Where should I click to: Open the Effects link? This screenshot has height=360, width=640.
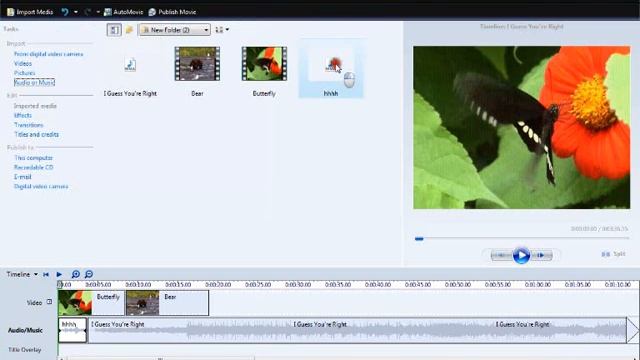pyautogui.click(x=23, y=116)
